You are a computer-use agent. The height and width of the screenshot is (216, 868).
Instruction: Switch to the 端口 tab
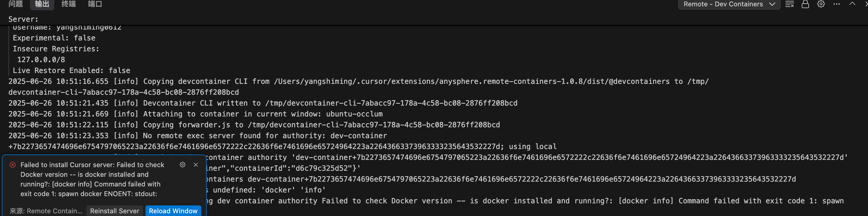pyautogui.click(x=95, y=4)
